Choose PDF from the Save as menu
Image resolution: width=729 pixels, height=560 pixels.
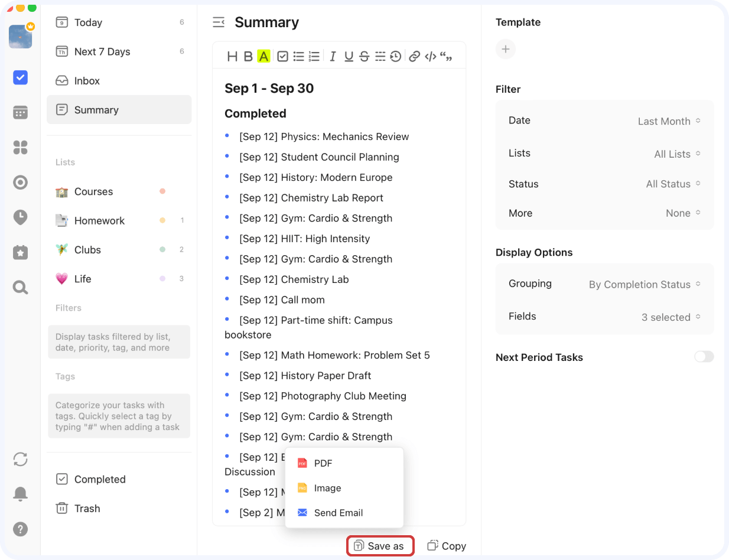[x=323, y=463]
